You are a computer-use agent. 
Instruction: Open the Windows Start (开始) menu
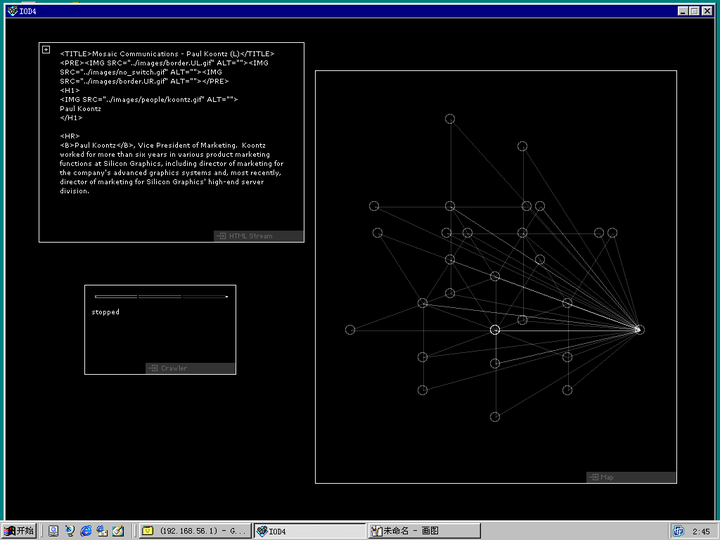click(x=19, y=531)
